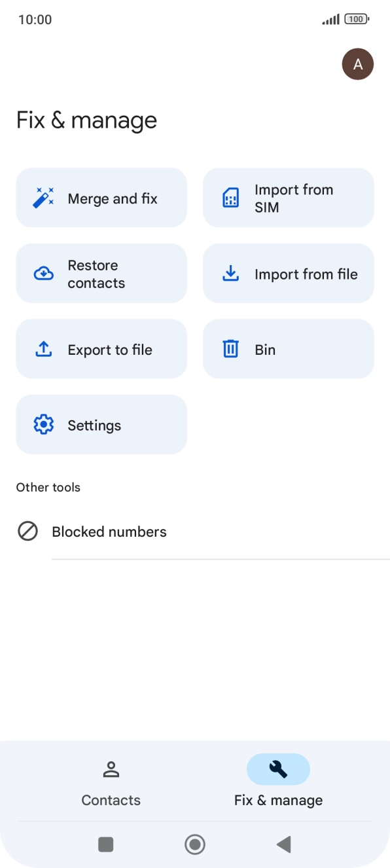Tap the SIM card icon

pyautogui.click(x=230, y=198)
